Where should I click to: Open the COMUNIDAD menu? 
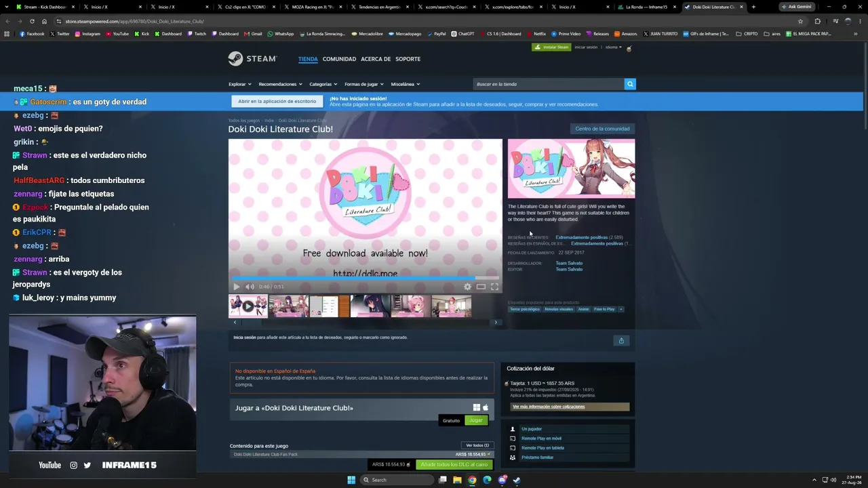pyautogui.click(x=339, y=59)
